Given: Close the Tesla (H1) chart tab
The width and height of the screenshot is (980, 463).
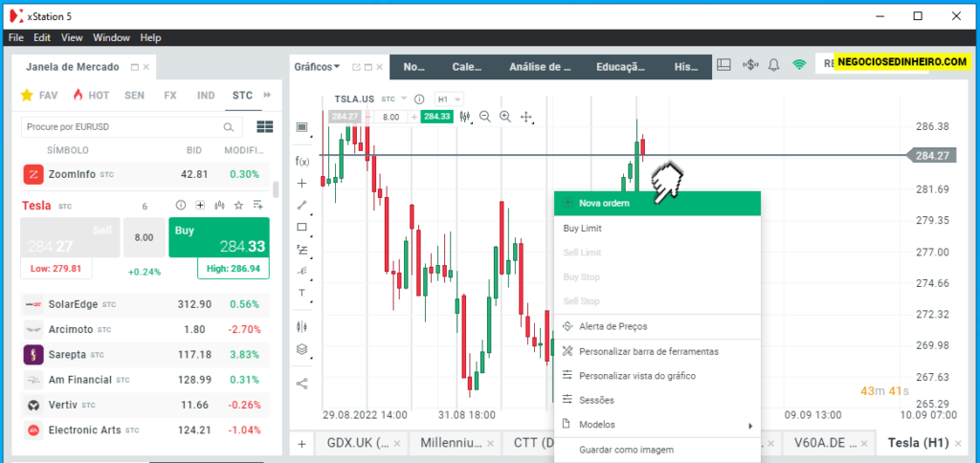Looking at the screenshot, I should click(957, 444).
